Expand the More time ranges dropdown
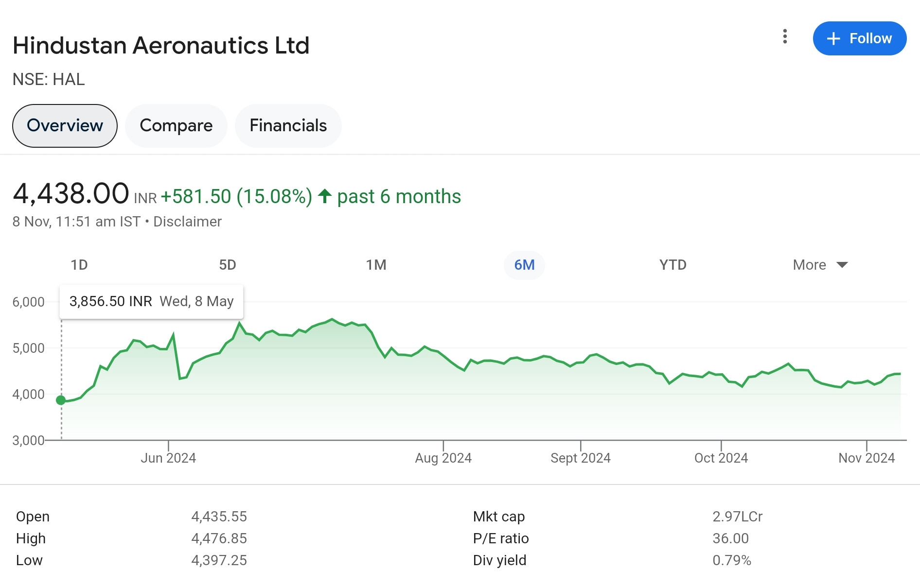Viewport: 920px width, 588px height. [820, 265]
